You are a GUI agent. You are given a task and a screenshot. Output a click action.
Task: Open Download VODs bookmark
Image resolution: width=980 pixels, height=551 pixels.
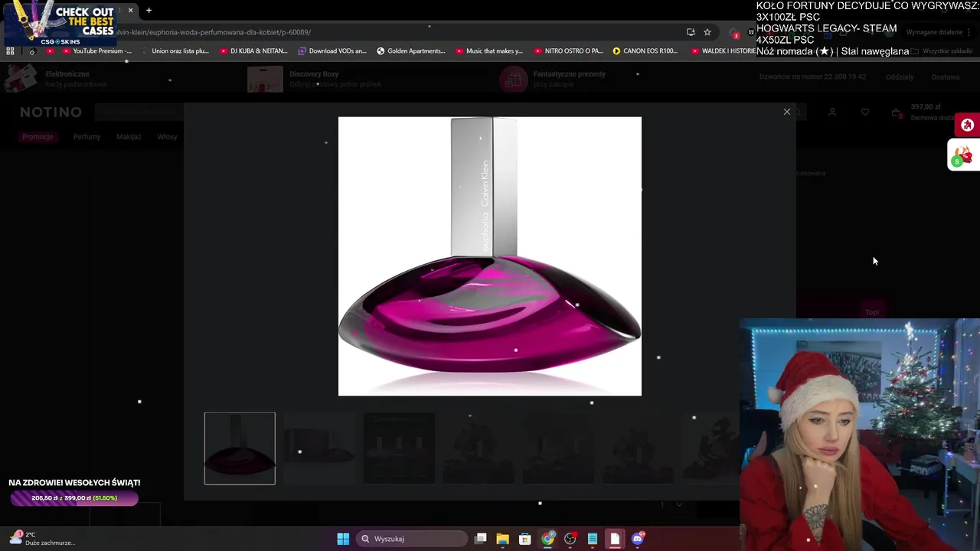coord(332,51)
